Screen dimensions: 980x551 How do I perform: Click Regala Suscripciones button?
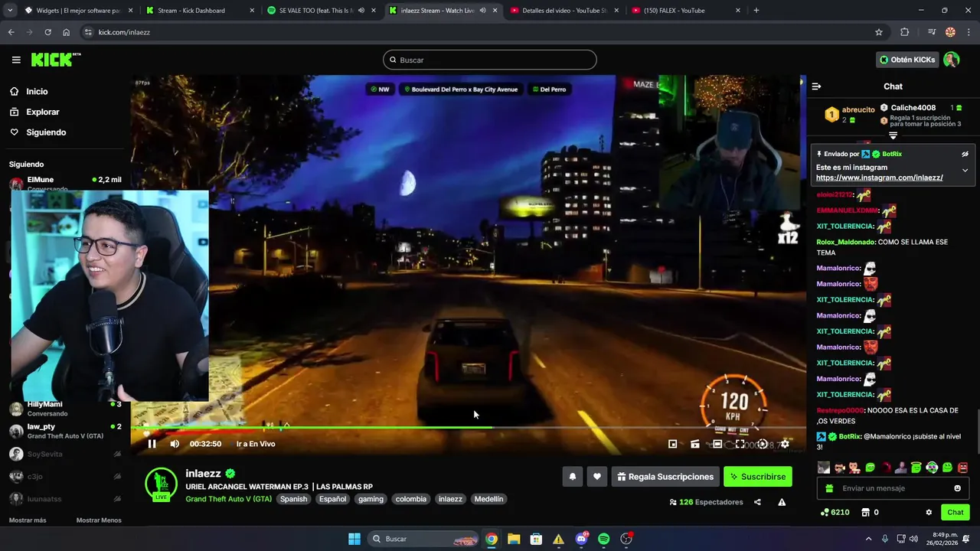coord(665,477)
